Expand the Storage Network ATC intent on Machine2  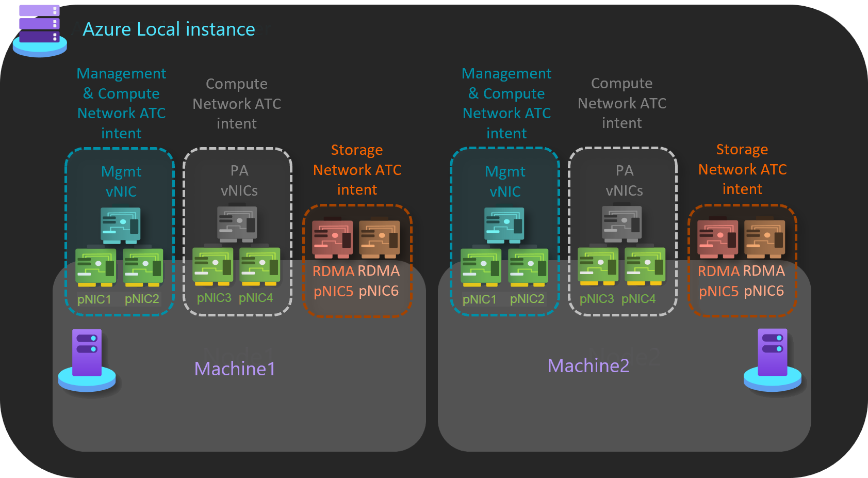tap(743, 258)
